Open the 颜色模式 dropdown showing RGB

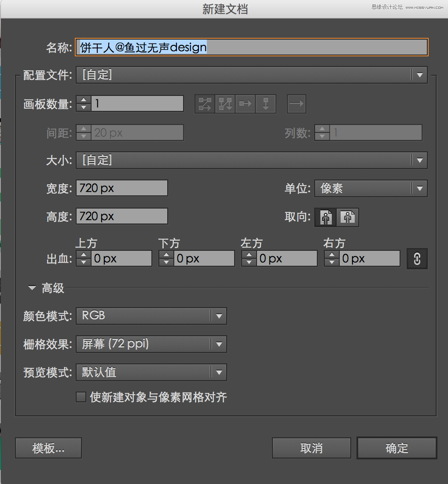pyautogui.click(x=219, y=315)
